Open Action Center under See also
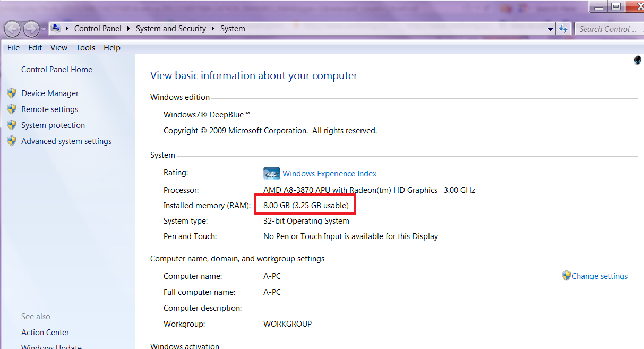 click(x=45, y=333)
